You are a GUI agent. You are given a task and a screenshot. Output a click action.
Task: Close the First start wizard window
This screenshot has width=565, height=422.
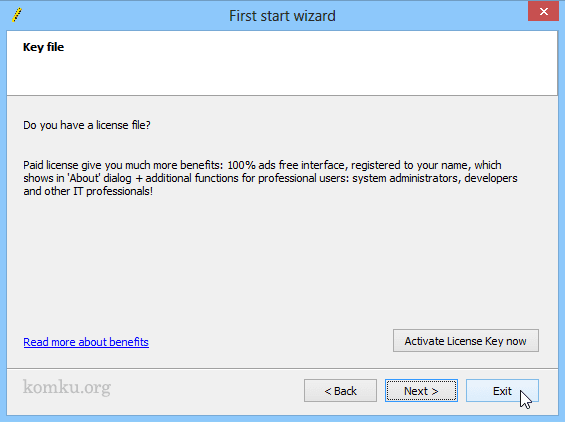tap(543, 12)
